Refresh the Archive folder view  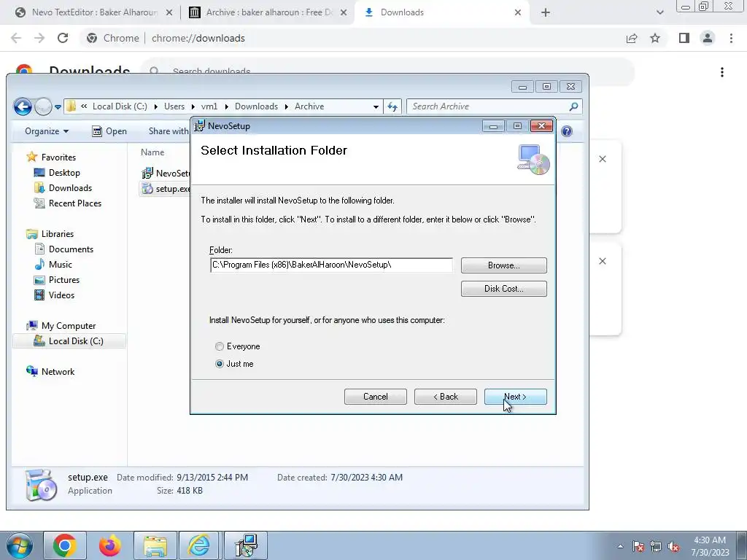coord(392,106)
